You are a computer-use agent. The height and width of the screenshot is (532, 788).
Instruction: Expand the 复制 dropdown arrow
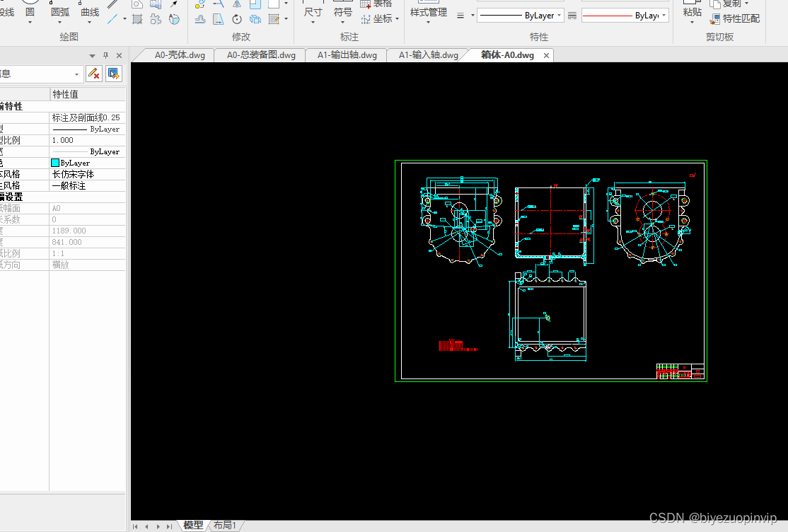(747, 4)
